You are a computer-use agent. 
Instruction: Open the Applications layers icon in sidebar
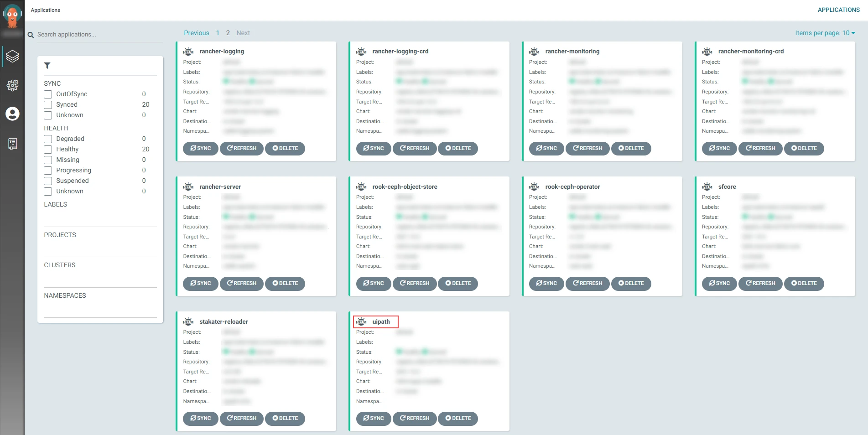[x=12, y=57]
